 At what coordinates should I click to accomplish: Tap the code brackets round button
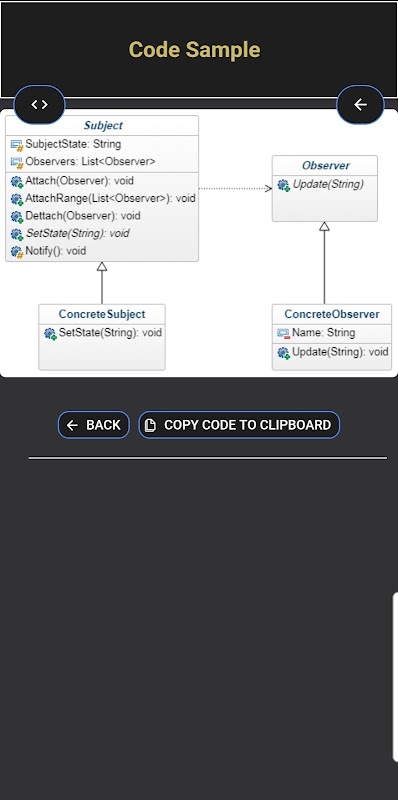(x=39, y=105)
